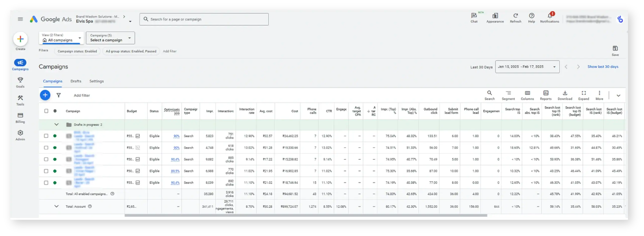Open the Reports tool
The image size is (644, 236).
[546, 95]
